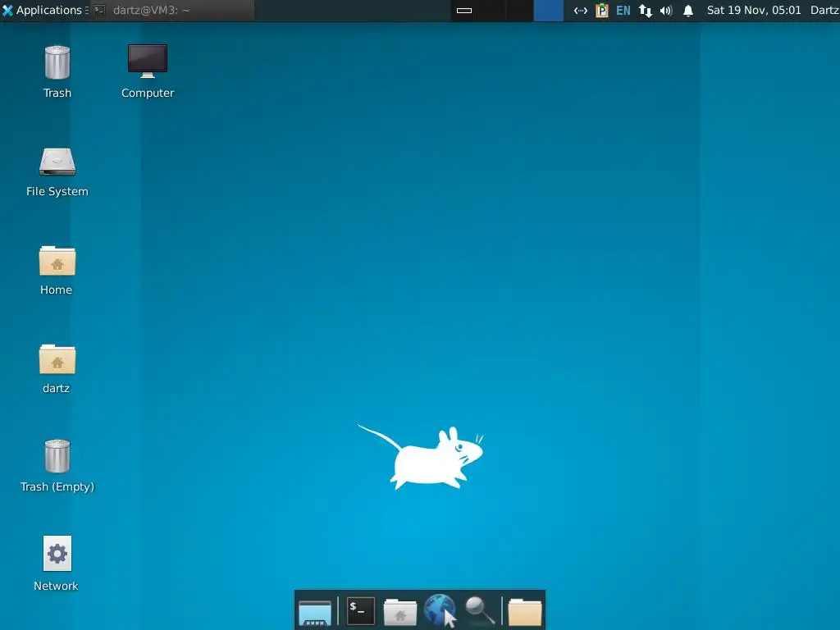
Task: Switch to the highlighted blue workspace
Action: [549, 10]
